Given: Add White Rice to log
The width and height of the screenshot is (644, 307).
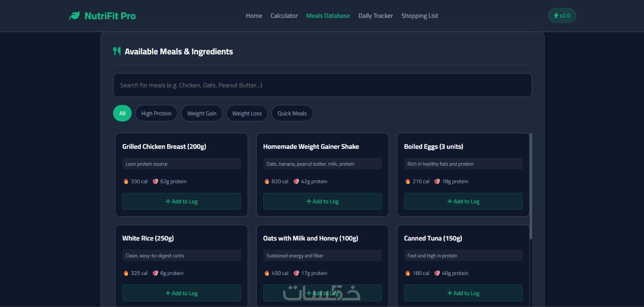Looking at the screenshot, I should pos(181,293).
